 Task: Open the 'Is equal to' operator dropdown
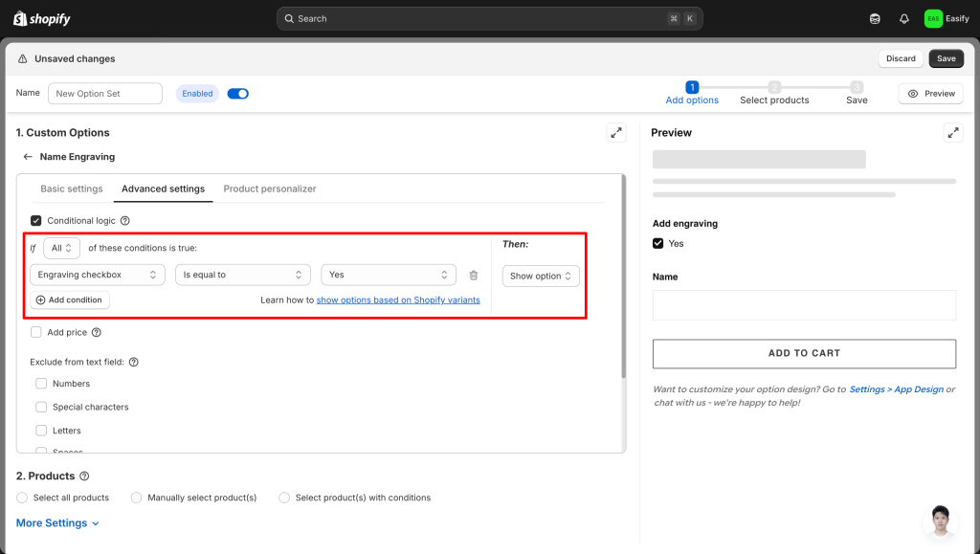243,276
